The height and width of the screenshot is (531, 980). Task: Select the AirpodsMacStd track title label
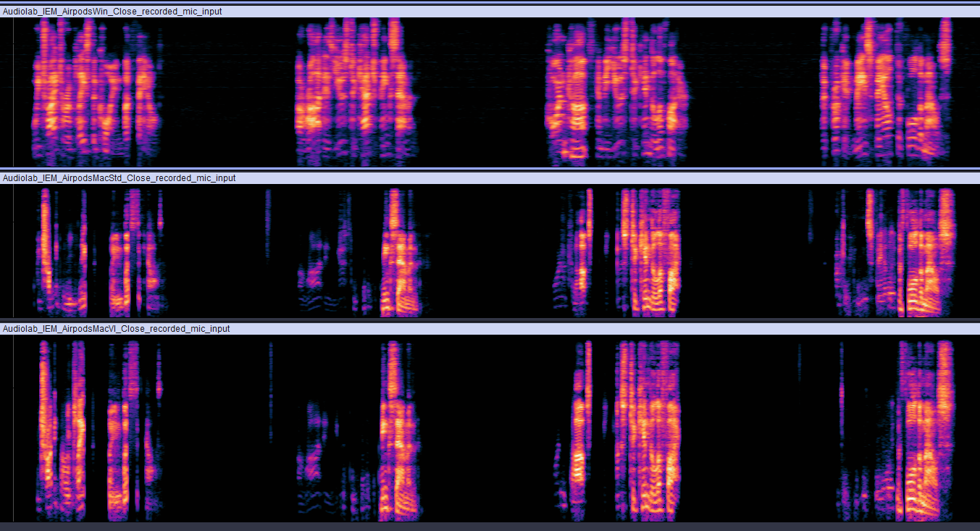pos(119,178)
